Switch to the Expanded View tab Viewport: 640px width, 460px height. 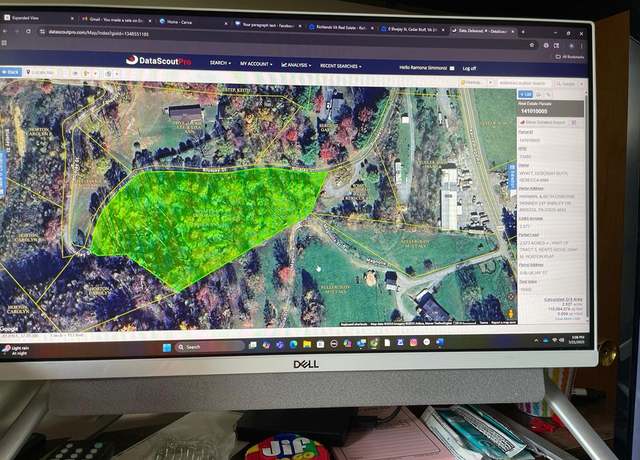point(39,18)
